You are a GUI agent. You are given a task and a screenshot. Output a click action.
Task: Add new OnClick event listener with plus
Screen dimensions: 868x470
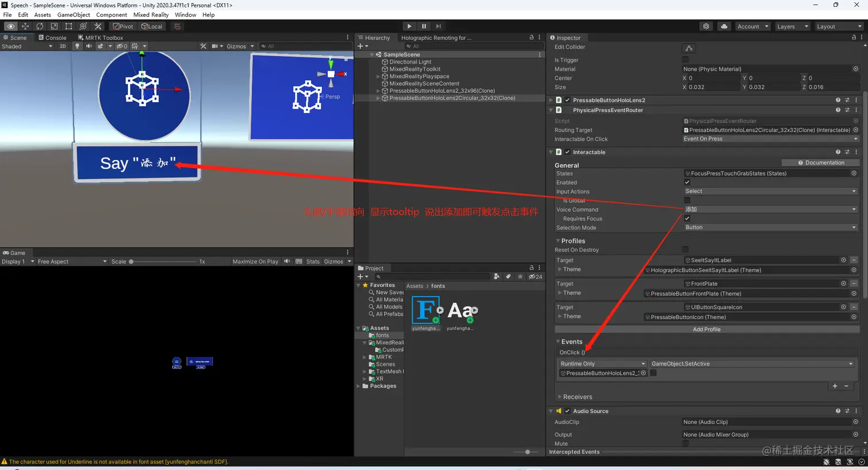pyautogui.click(x=835, y=386)
